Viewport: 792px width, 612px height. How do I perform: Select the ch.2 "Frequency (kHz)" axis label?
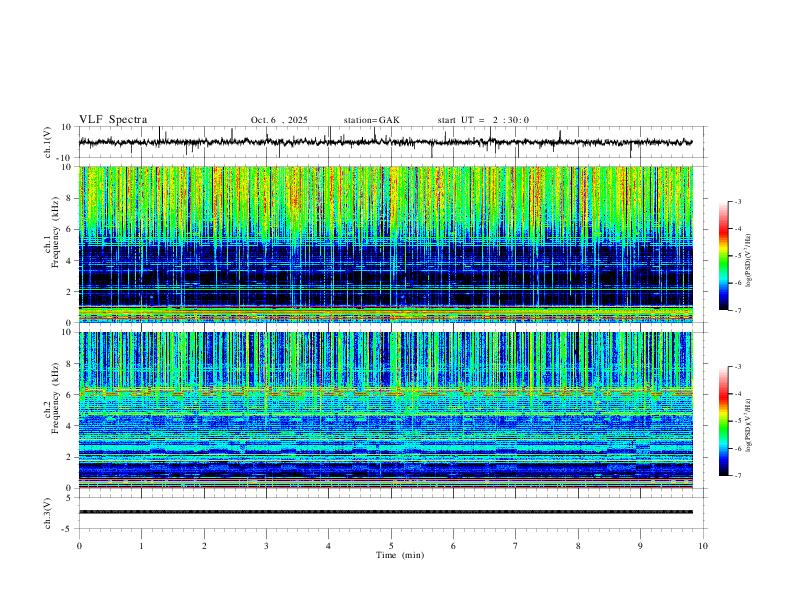(55, 397)
